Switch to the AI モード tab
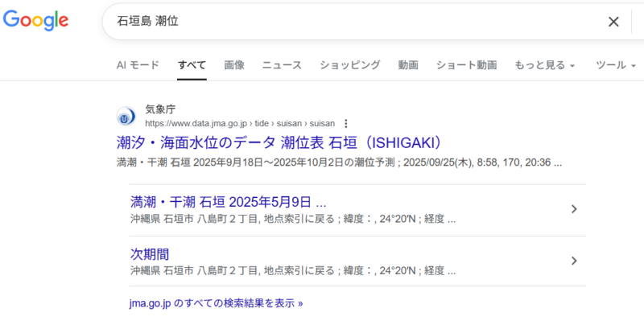Screen dimensions: 644x333 138,65
